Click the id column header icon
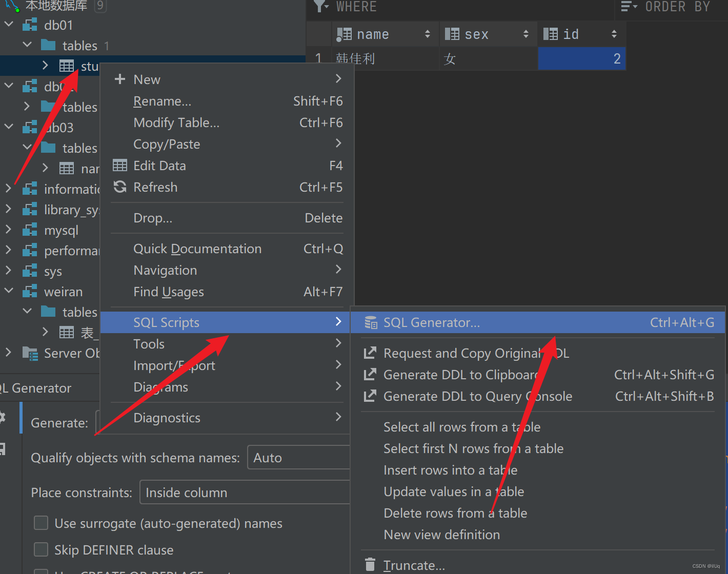728x574 pixels. 551,34
